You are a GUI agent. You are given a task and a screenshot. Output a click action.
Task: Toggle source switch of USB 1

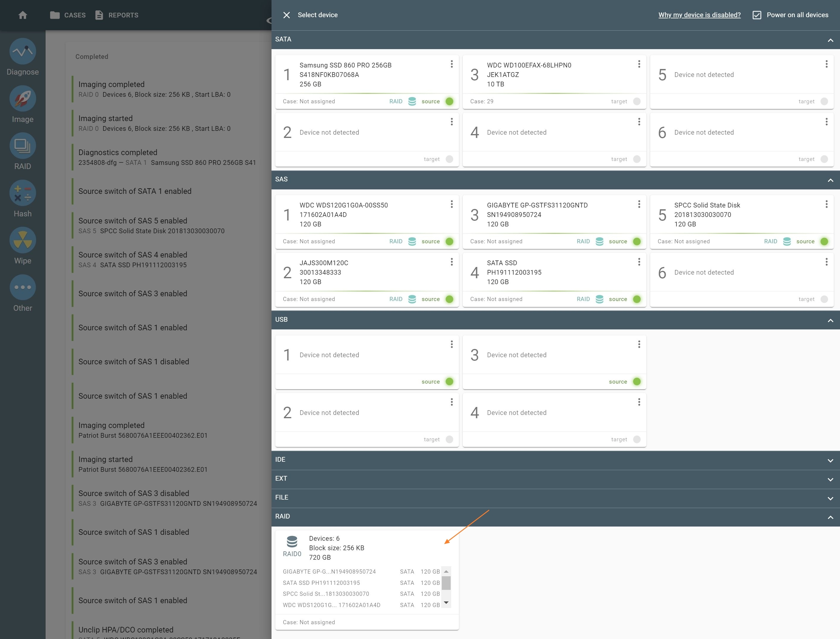449,382
